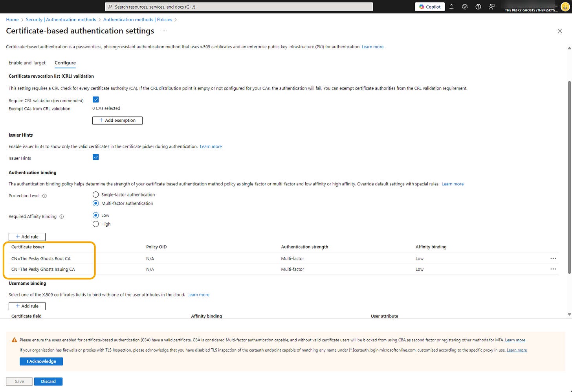Screen dimensions: 572x392
Task: Open Authentication methods | Policies breadcrumb
Action: 137,20
